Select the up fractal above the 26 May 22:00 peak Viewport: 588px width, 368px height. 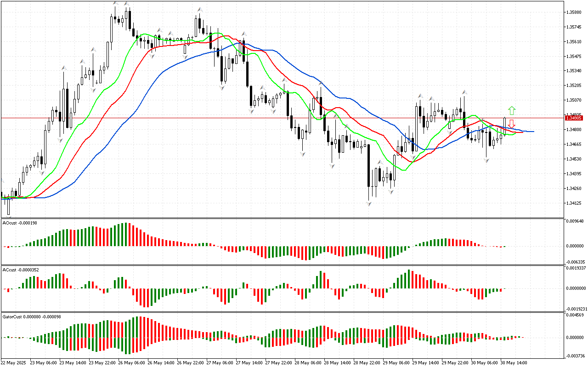200,9
